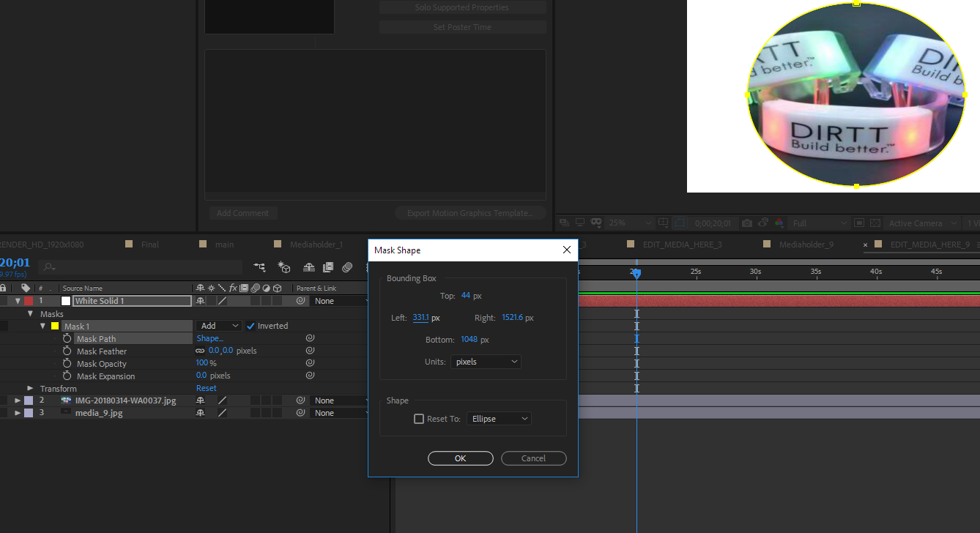Click media_9.jpg parent pick whip

[300, 413]
